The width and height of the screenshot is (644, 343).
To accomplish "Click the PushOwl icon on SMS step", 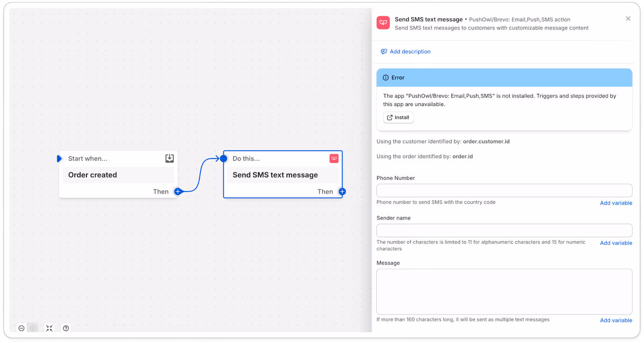I will tap(334, 158).
